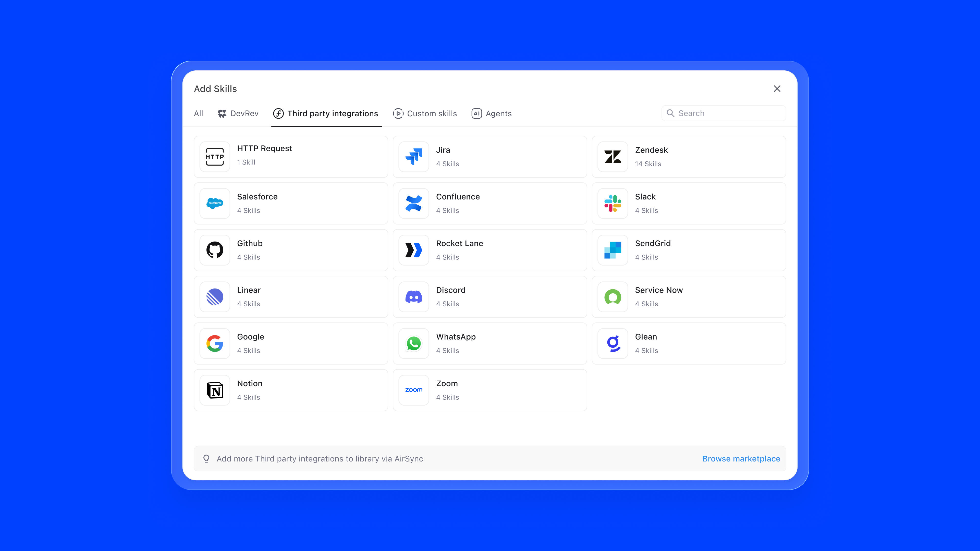
Task: Open the Browse marketplace link
Action: coord(741,459)
